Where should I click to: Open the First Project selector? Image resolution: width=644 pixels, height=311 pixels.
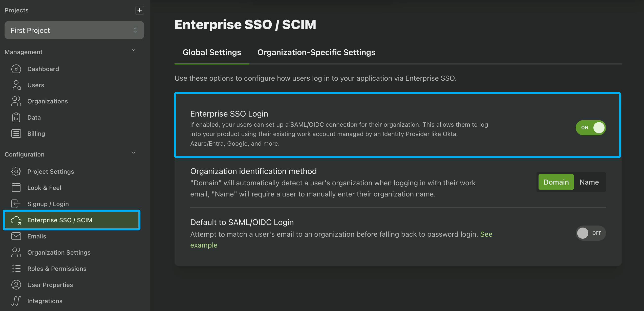(x=74, y=30)
